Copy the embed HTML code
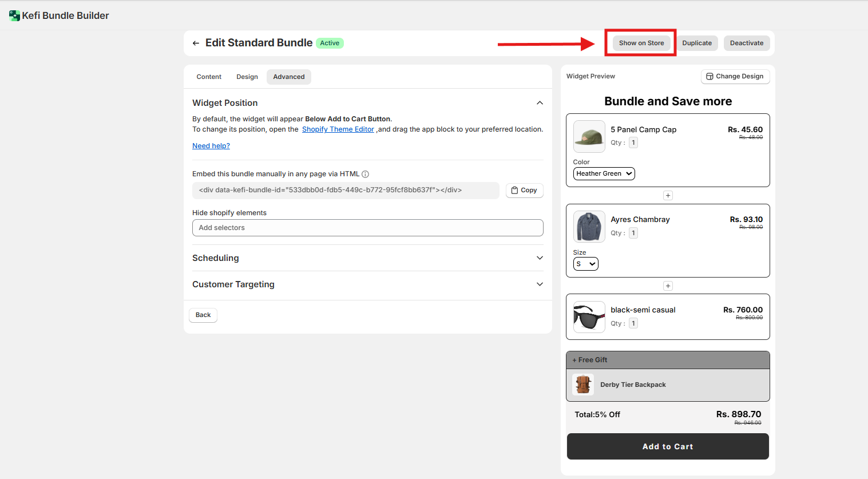Image resolution: width=868 pixels, height=479 pixels. (x=524, y=191)
